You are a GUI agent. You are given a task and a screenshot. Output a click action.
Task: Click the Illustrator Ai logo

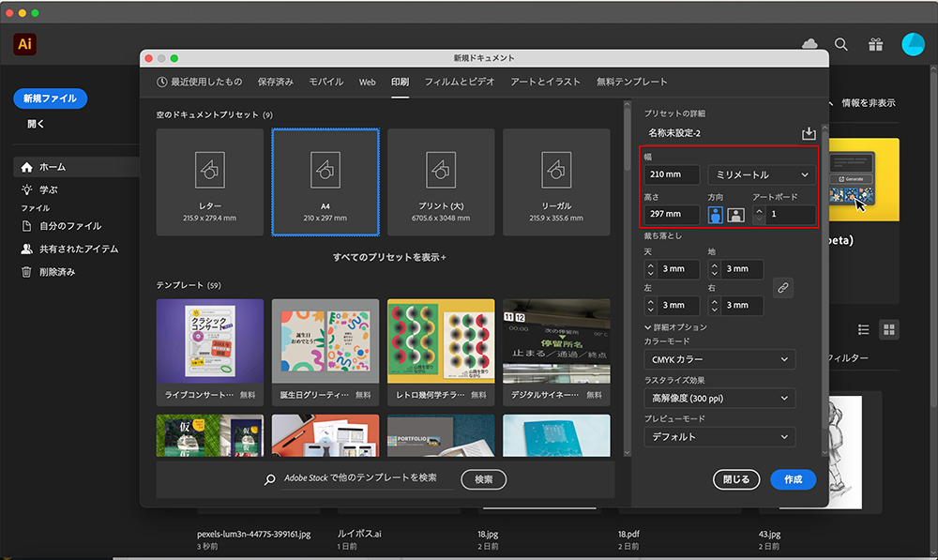point(24,44)
